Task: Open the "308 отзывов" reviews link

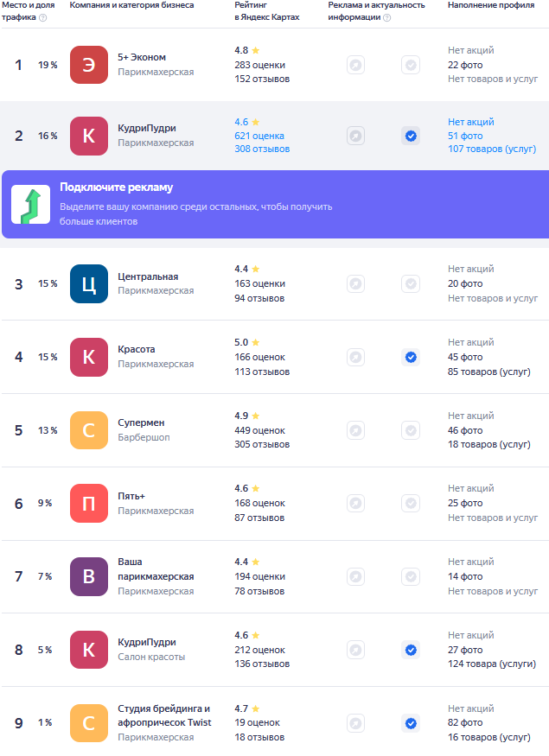Action: tap(262, 149)
